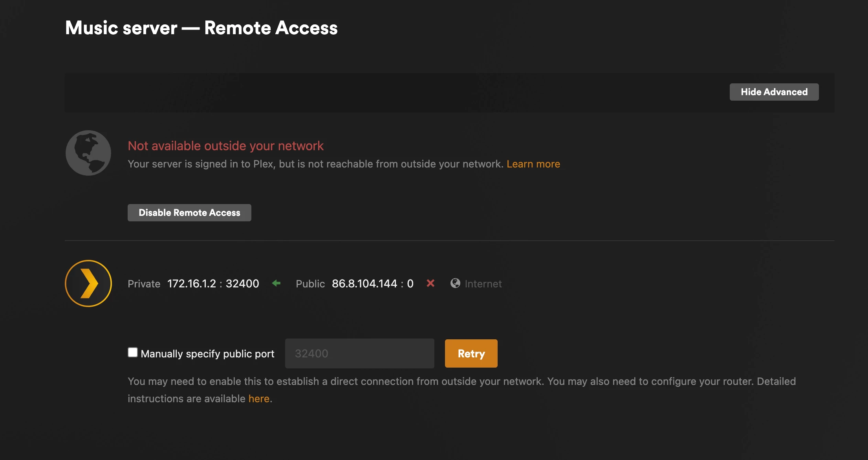The image size is (868, 460).
Task: Click the private IP 172.16.1.2
Action: [x=192, y=283]
